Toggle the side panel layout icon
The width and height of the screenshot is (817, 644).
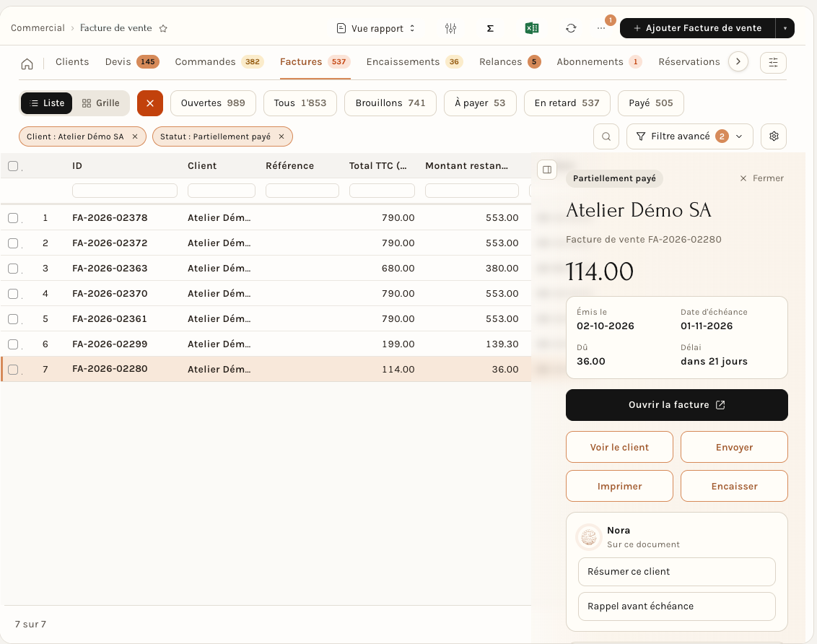547,170
